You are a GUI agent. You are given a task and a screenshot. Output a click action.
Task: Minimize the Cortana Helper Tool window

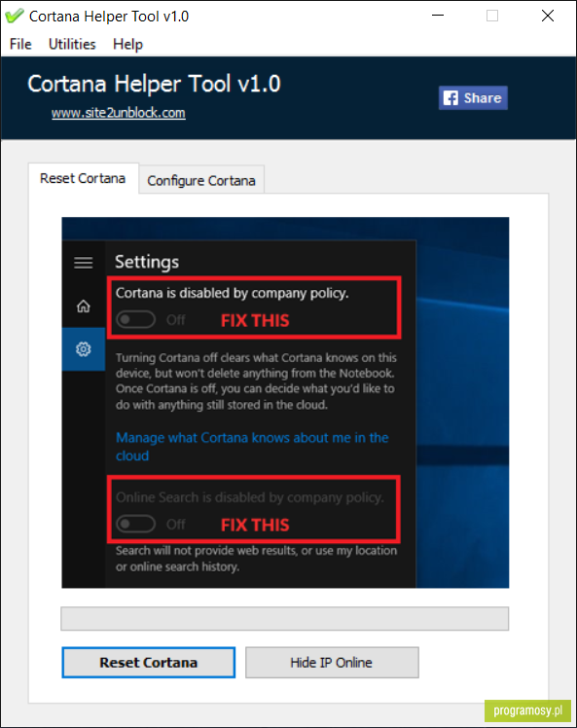click(x=438, y=16)
